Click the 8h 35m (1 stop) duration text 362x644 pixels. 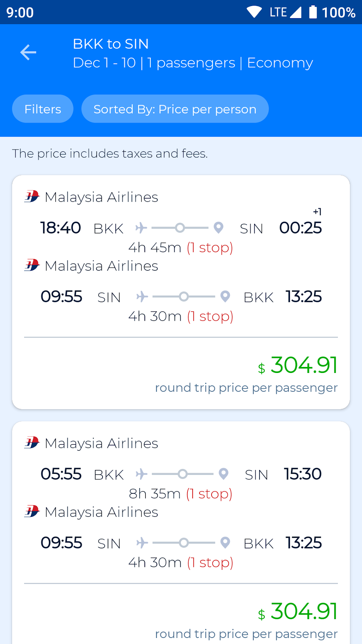[180, 494]
